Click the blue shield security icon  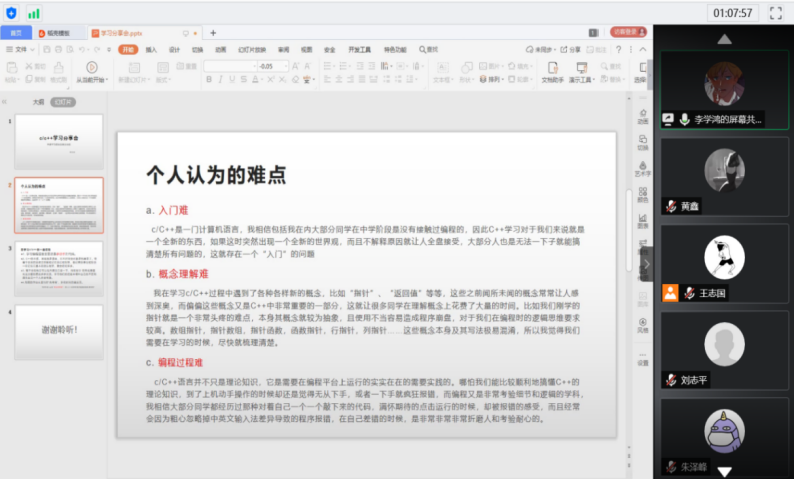[x=11, y=13]
